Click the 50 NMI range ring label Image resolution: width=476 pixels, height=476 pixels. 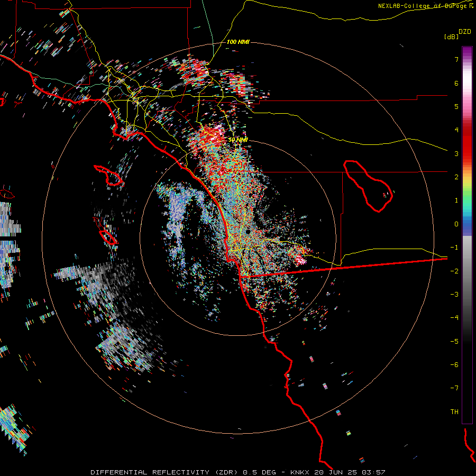(238, 140)
